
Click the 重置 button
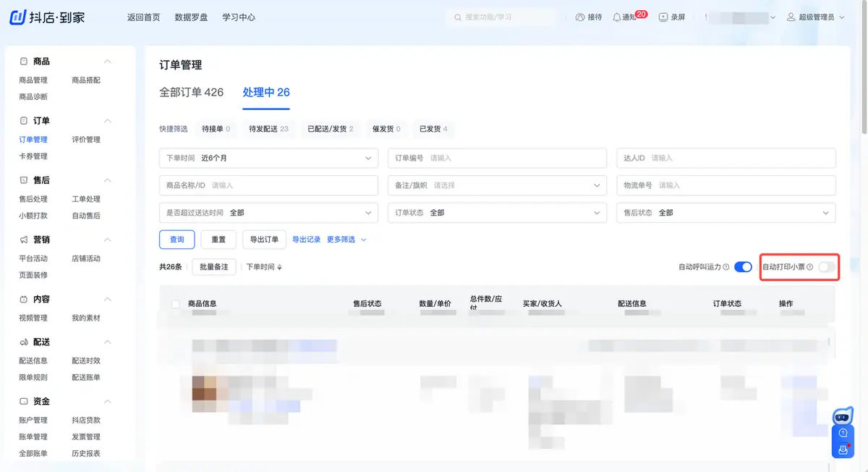tap(218, 240)
